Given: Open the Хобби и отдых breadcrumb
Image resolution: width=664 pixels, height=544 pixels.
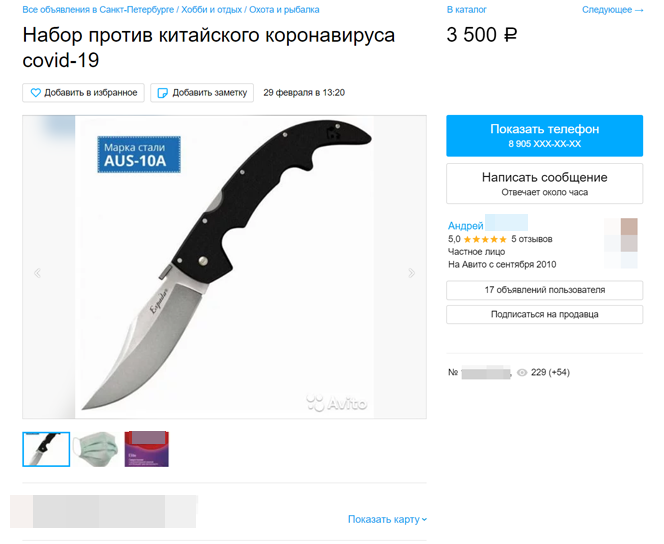Looking at the screenshot, I should pos(211,10).
